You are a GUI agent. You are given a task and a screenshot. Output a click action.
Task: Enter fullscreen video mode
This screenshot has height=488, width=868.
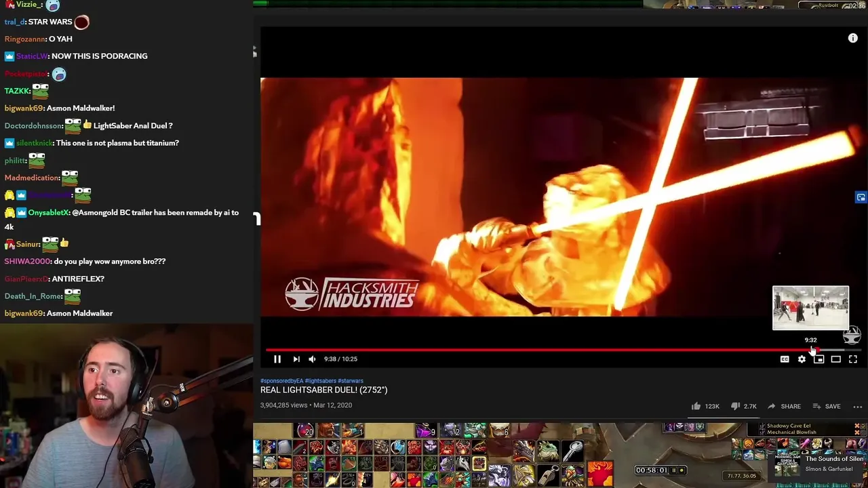coord(853,359)
